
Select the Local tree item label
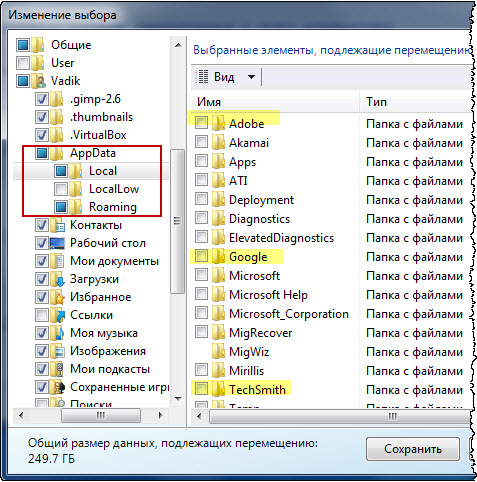103,171
